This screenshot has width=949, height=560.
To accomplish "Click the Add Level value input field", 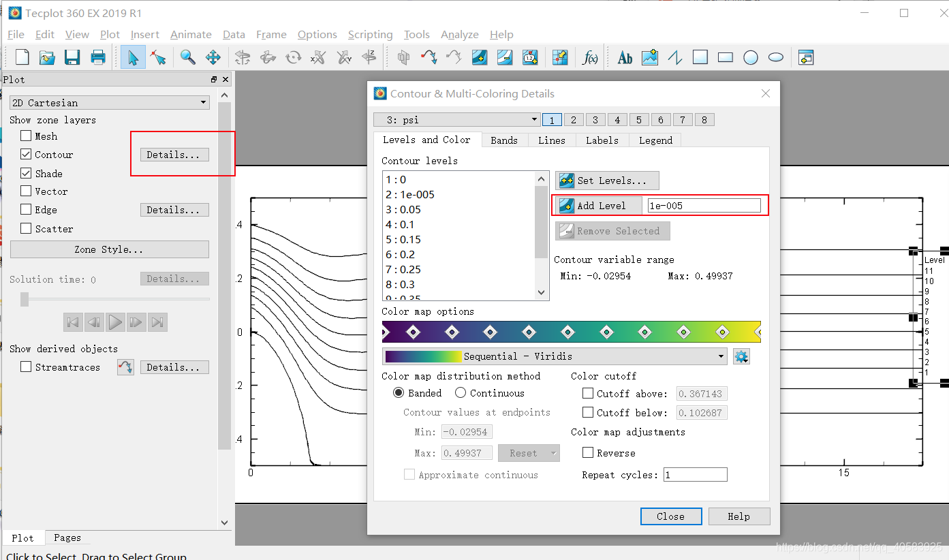I will (704, 206).
